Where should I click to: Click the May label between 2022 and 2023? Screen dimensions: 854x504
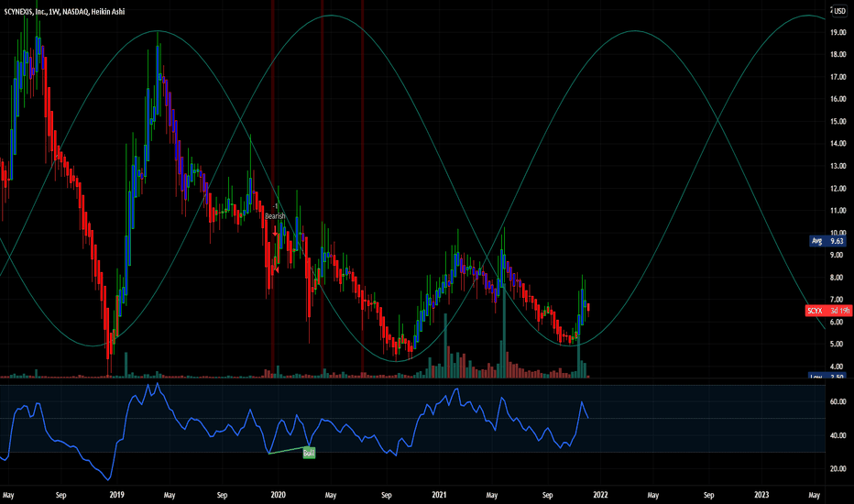pyautogui.click(x=653, y=495)
